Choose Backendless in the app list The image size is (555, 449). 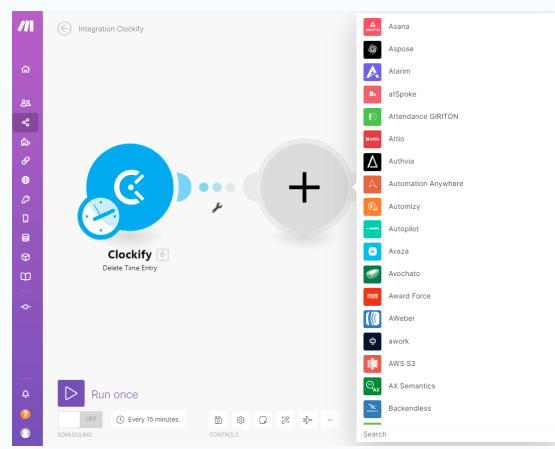(x=457, y=409)
